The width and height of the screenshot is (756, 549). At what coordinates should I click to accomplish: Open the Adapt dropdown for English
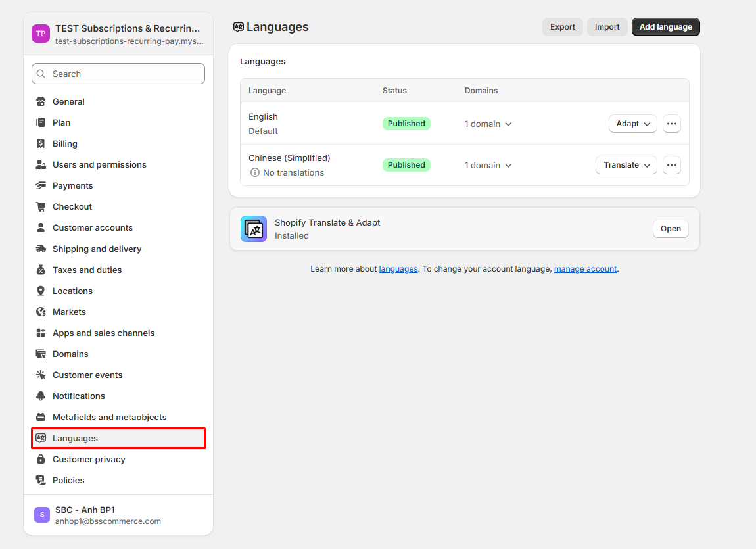tap(632, 124)
